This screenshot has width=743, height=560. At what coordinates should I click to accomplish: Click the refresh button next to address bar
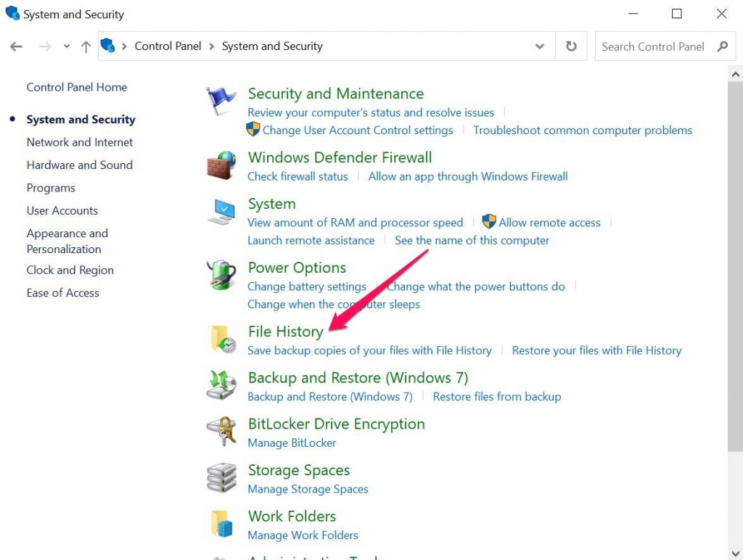572,46
